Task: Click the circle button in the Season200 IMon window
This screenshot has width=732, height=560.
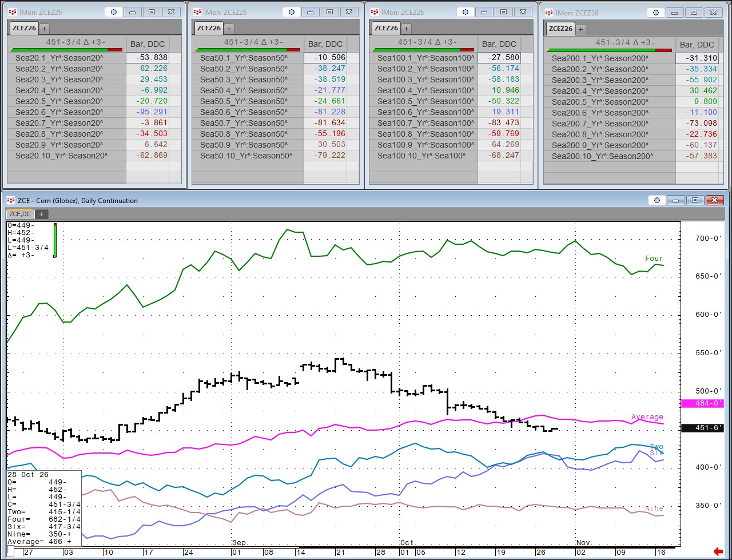Action: pos(656,13)
